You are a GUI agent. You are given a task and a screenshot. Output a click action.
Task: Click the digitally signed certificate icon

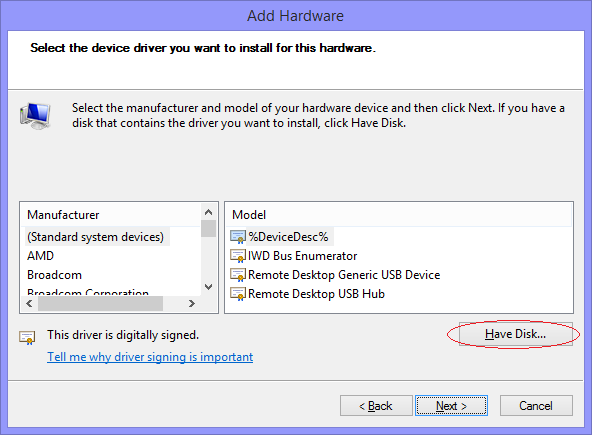[x=27, y=337]
